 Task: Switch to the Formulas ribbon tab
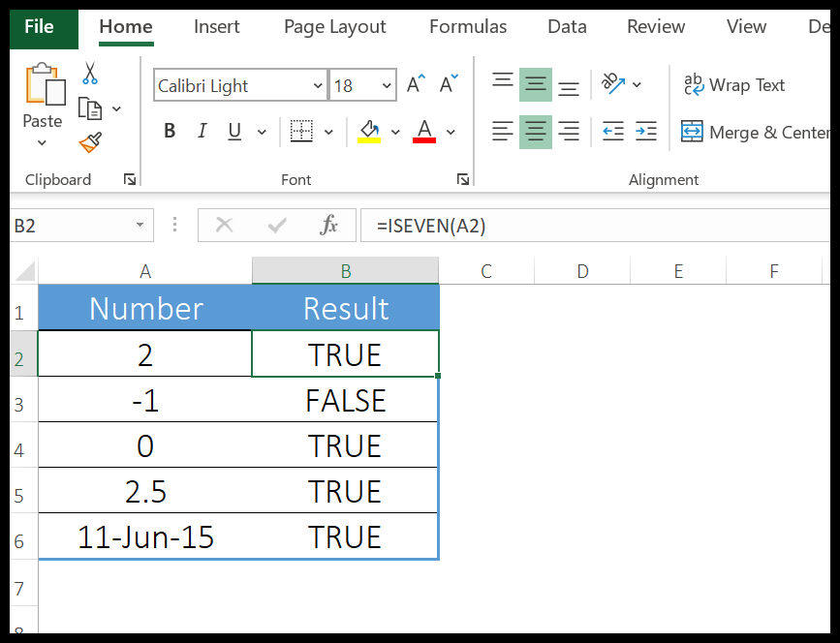468,27
